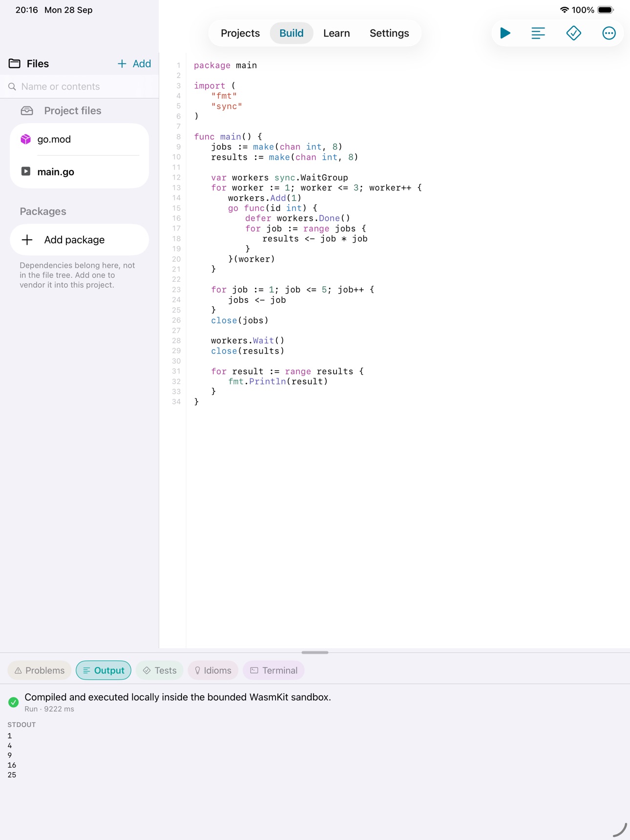Open go.mod file in the list

79,139
